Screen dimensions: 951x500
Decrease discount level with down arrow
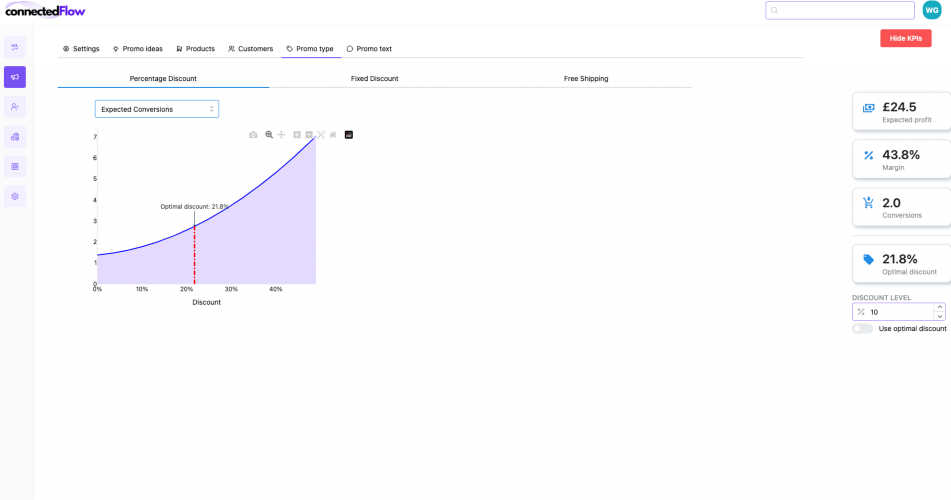point(939,316)
